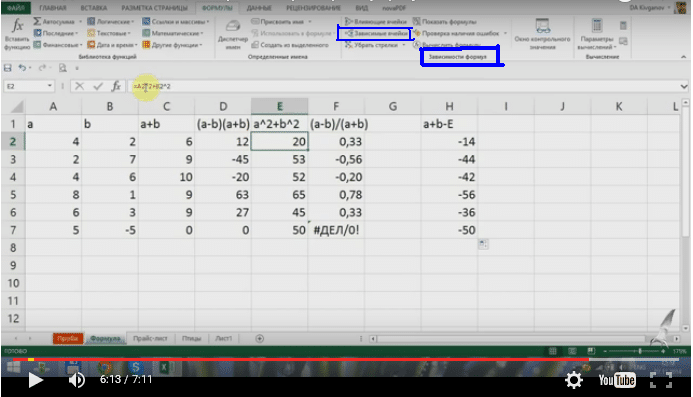Switch to the Птицы sheet tab

click(x=191, y=338)
